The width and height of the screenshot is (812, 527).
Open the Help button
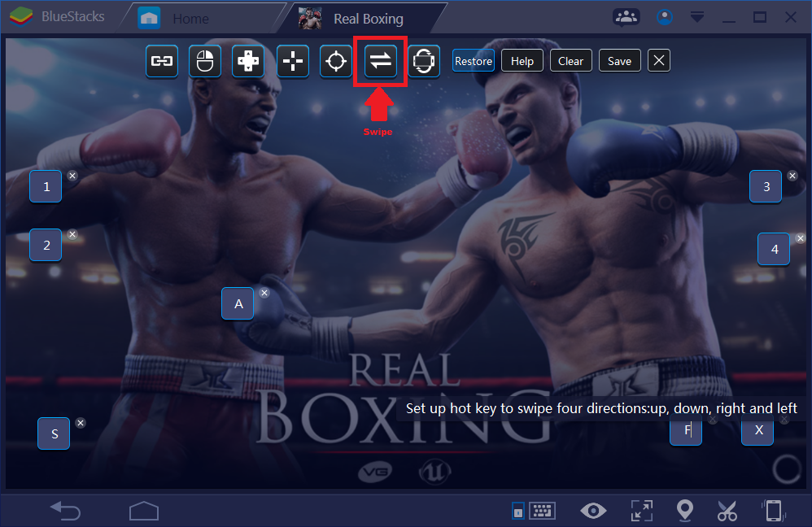(x=522, y=61)
